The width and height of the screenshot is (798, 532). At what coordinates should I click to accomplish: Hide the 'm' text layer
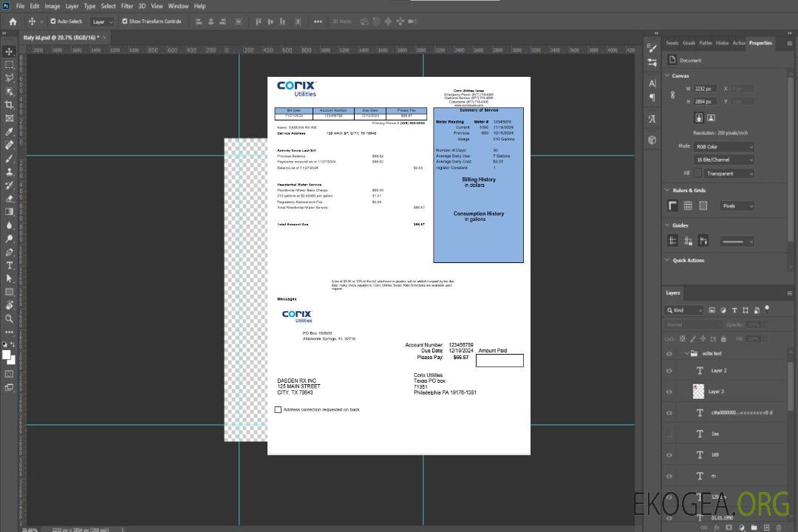click(x=669, y=476)
